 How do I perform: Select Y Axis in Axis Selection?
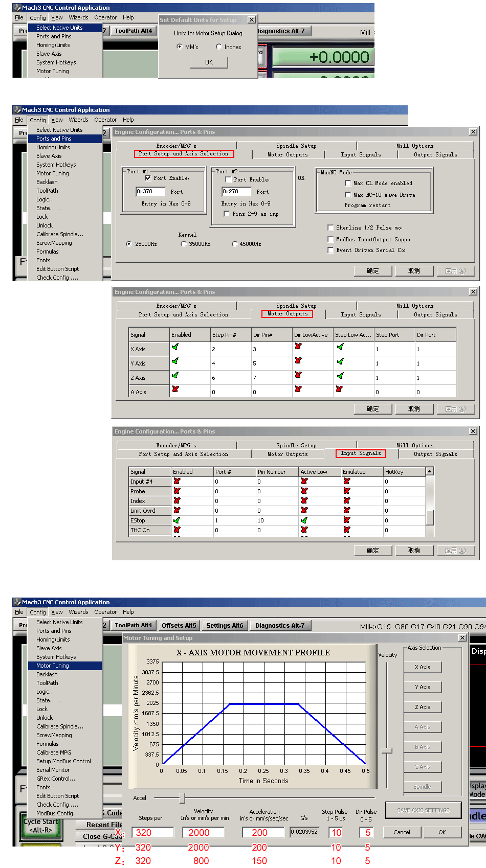coord(423,687)
